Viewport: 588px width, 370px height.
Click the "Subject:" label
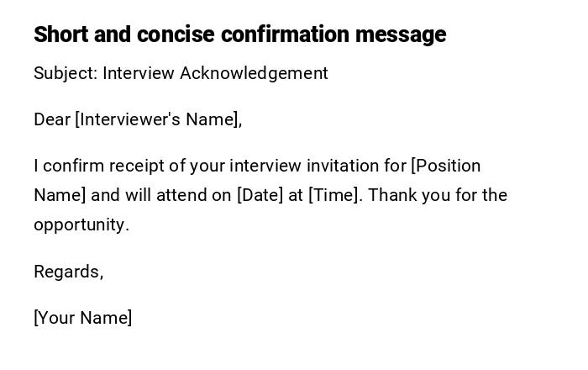(x=66, y=73)
